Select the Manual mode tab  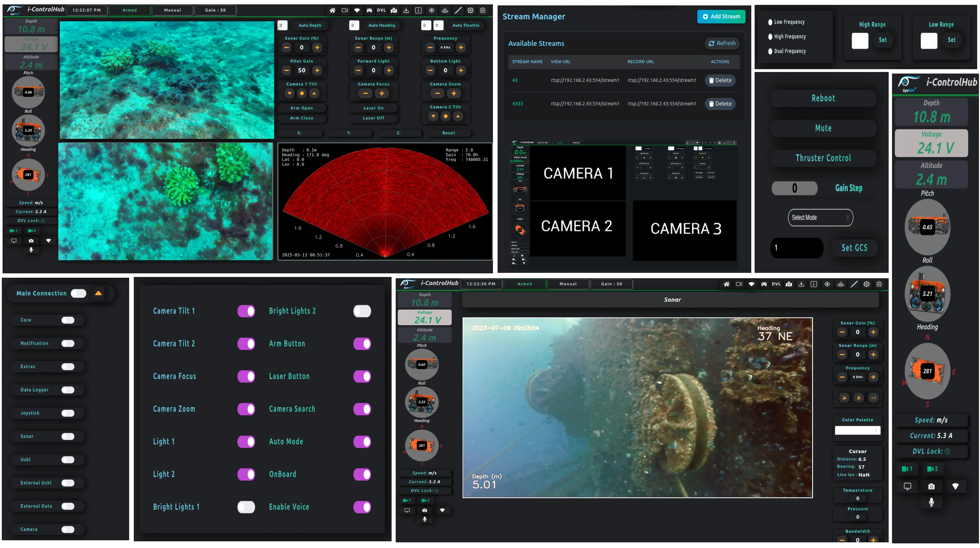click(x=172, y=10)
